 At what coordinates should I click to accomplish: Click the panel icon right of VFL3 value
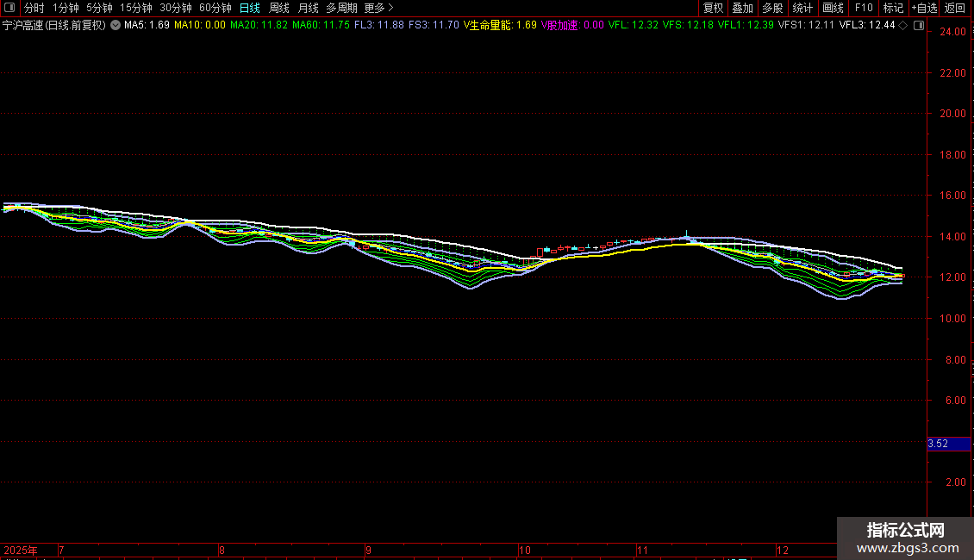pyautogui.click(x=919, y=26)
